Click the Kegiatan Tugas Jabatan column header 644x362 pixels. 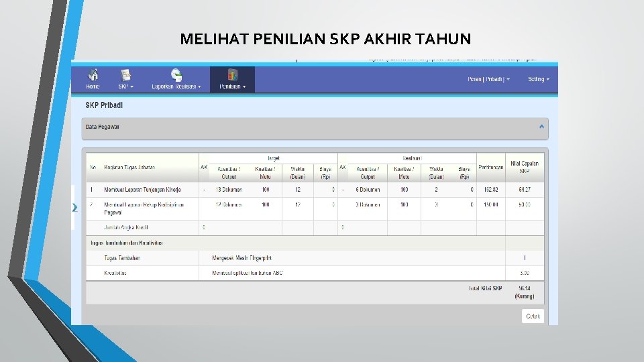[x=129, y=167]
